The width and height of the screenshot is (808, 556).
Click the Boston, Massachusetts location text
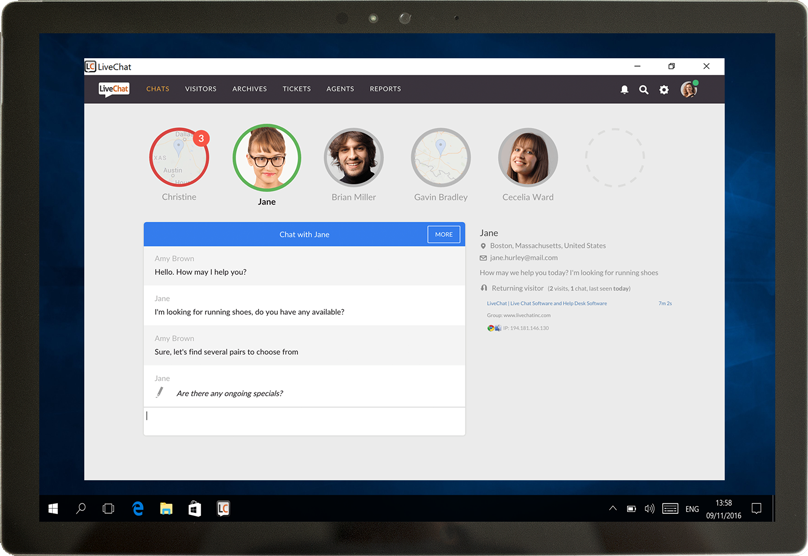click(x=548, y=246)
